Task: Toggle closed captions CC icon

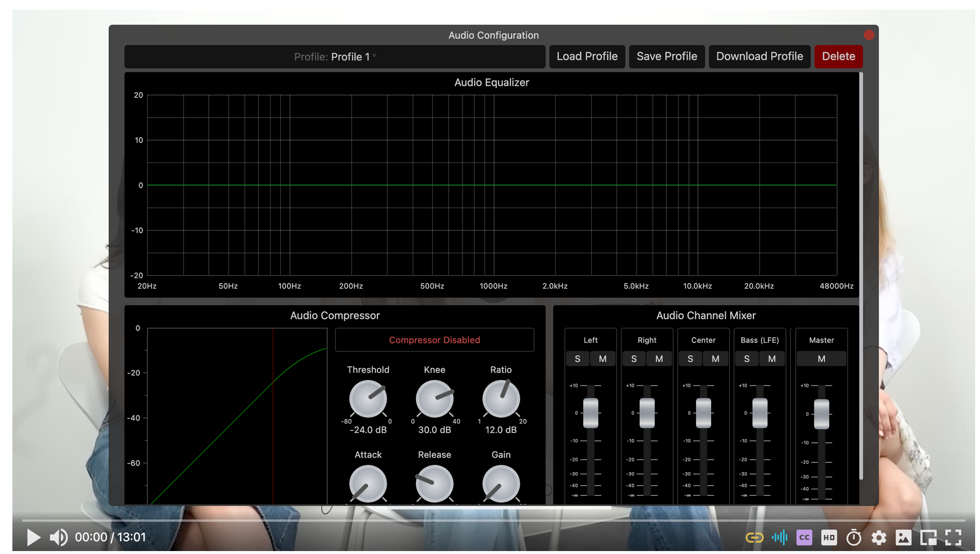Action: 804,538
